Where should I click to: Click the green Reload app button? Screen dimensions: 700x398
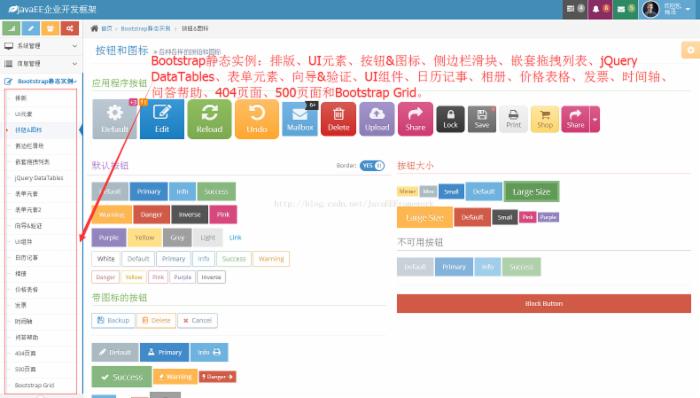tap(209, 119)
